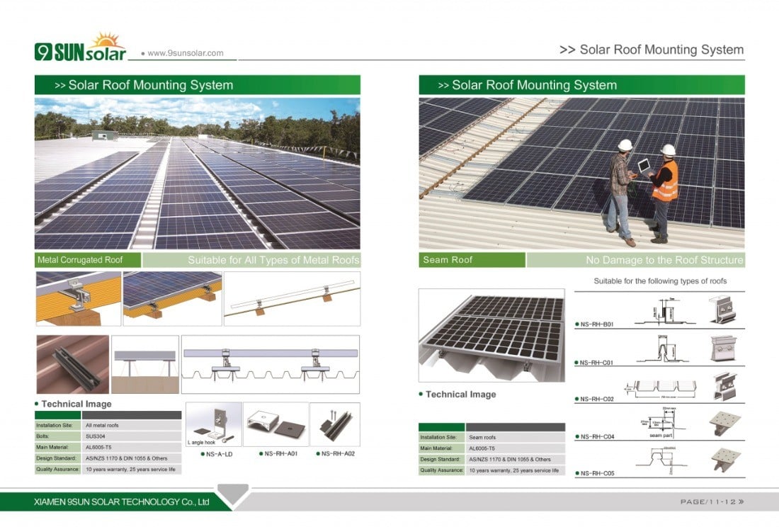Select the seam roof panel technical drawing
The image size is (779, 532).
(491, 334)
